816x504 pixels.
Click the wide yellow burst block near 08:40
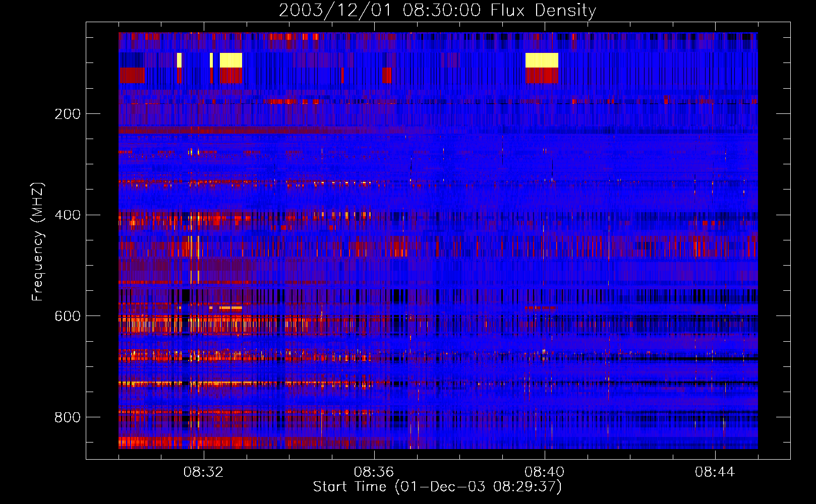click(x=542, y=60)
